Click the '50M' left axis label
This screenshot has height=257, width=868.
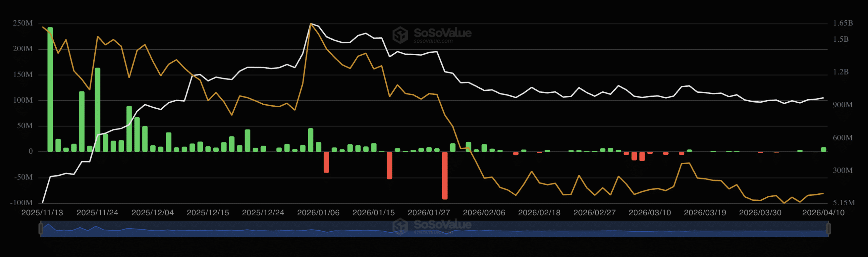(25, 126)
